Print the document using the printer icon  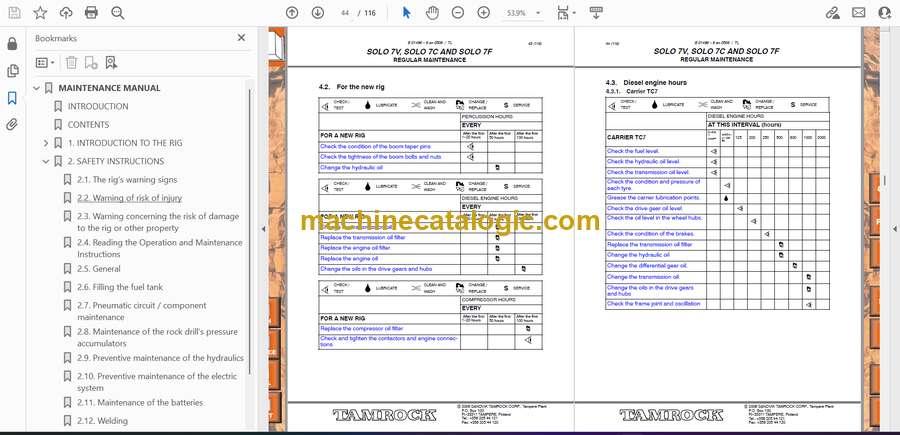[91, 13]
